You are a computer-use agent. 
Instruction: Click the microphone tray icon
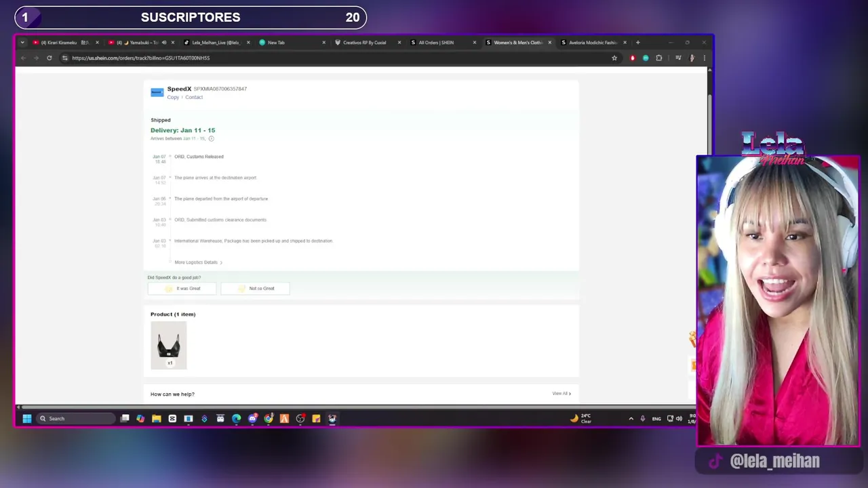pos(643,419)
